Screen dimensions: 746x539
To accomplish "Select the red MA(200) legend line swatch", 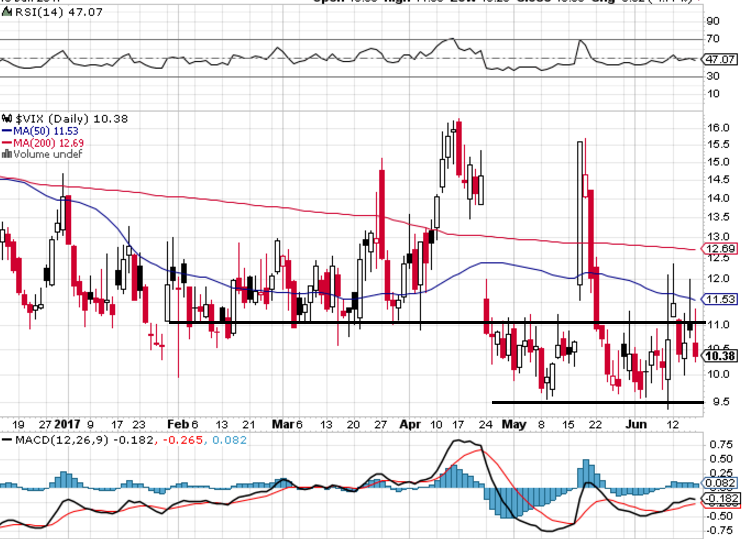I will (7, 143).
